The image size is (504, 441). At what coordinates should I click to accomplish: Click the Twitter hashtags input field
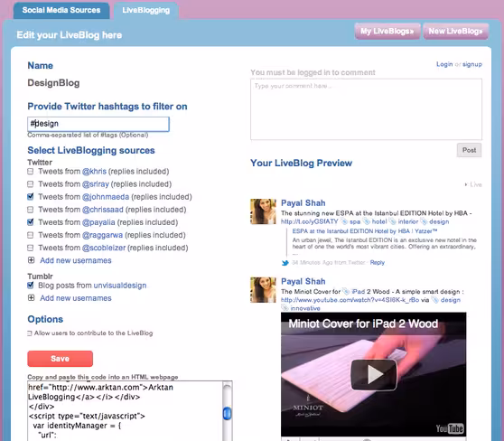(98, 124)
